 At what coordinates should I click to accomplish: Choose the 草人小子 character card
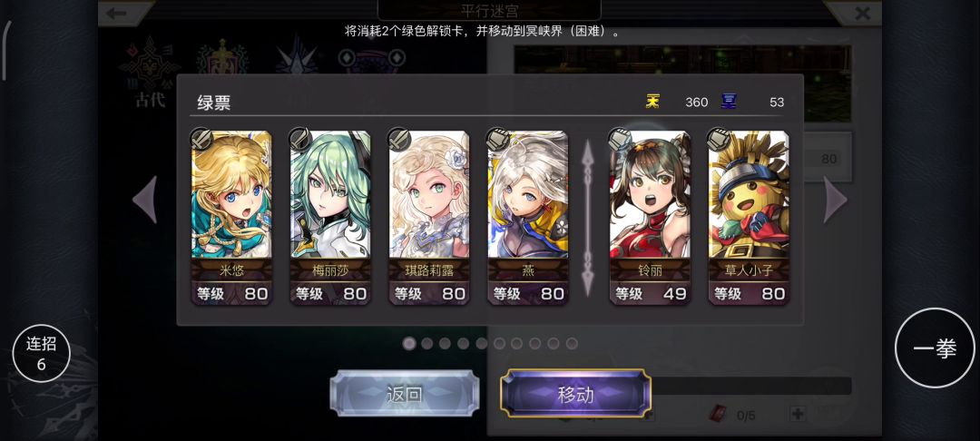click(749, 217)
